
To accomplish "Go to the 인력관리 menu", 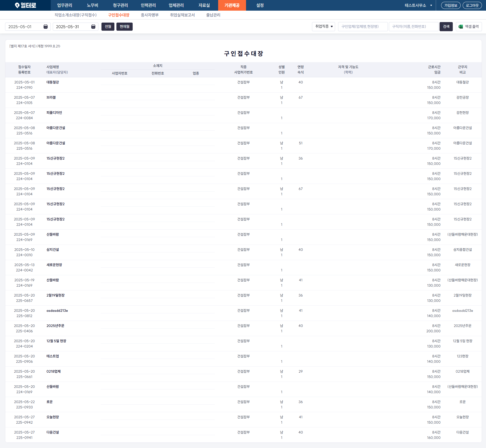I will tap(148, 5).
